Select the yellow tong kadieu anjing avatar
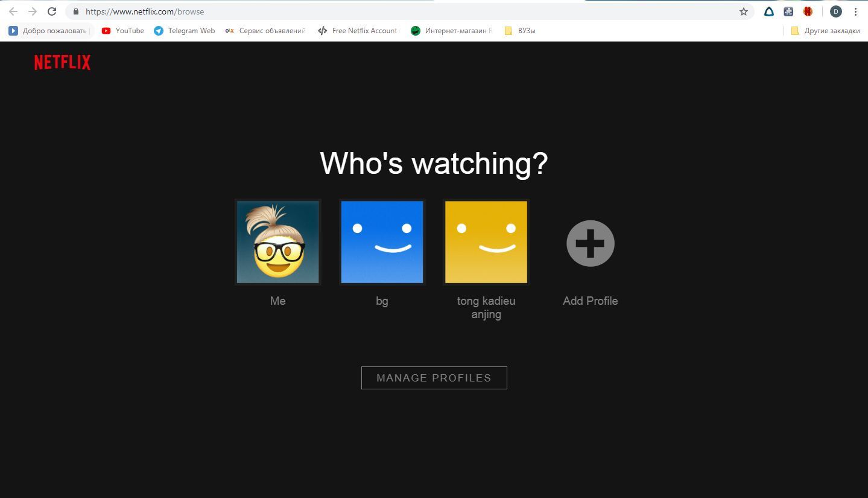Screen dimensions: 868x498 pos(486,242)
